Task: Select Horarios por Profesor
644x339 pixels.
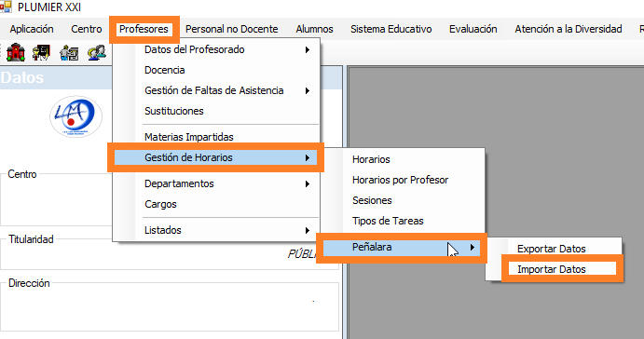Action: click(403, 180)
